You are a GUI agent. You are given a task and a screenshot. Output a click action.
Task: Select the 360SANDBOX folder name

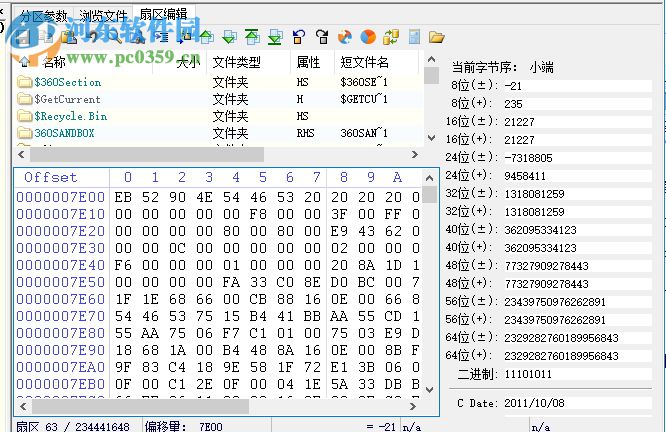click(x=64, y=133)
